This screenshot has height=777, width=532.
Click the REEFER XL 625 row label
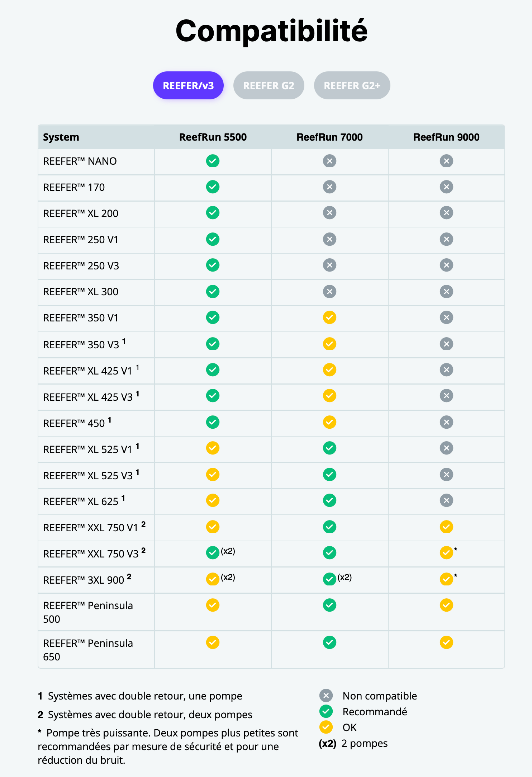click(84, 501)
